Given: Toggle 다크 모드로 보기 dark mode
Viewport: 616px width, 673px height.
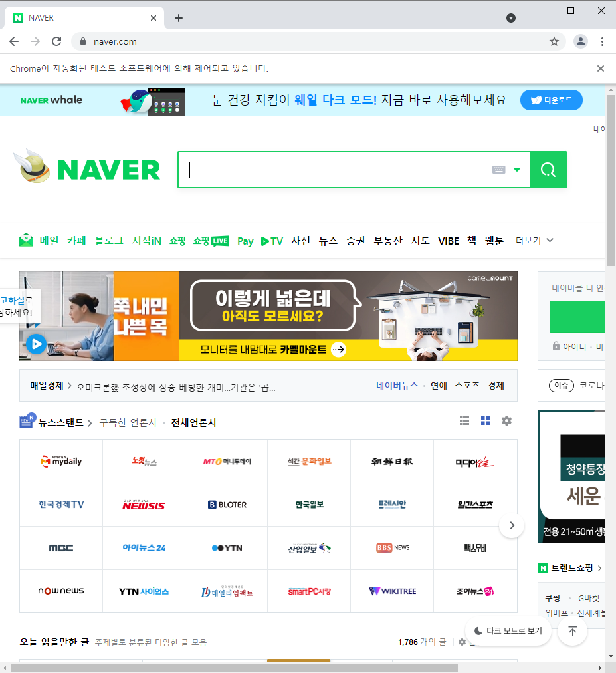Looking at the screenshot, I should tap(508, 631).
